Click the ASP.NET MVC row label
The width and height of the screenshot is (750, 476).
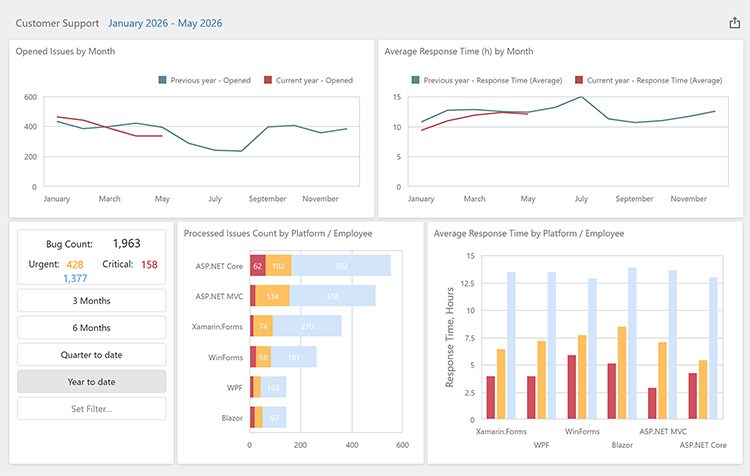[x=219, y=296]
